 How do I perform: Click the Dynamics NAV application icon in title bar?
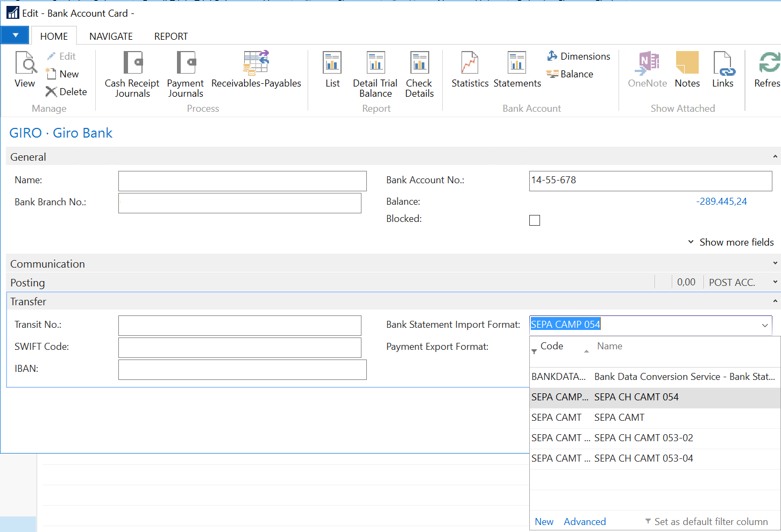(13, 12)
